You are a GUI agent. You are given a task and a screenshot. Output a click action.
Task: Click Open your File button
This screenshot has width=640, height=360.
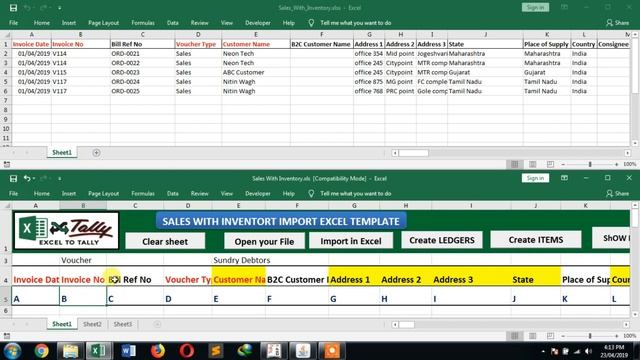264,241
